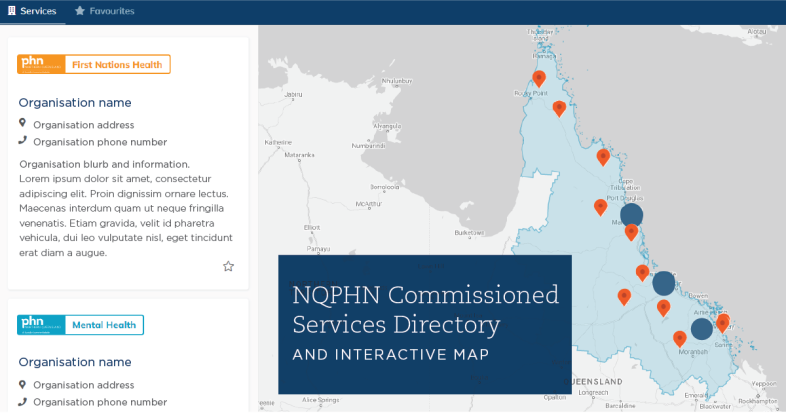
Task: Click the Alice Springs label on the map
Action: [321, 400]
